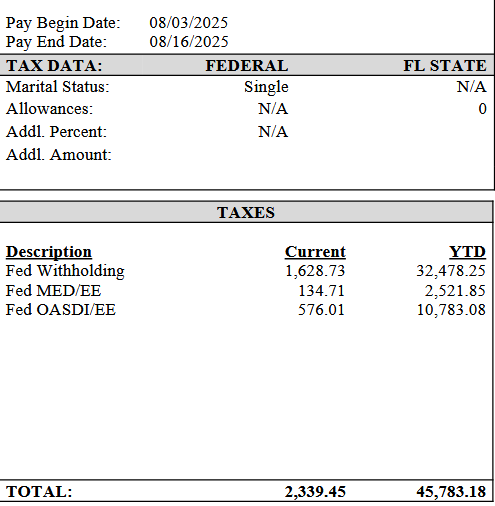The height and width of the screenshot is (506, 495).
Task: Click the TOTAL YTD amount 45,783.18
Action: (x=451, y=492)
